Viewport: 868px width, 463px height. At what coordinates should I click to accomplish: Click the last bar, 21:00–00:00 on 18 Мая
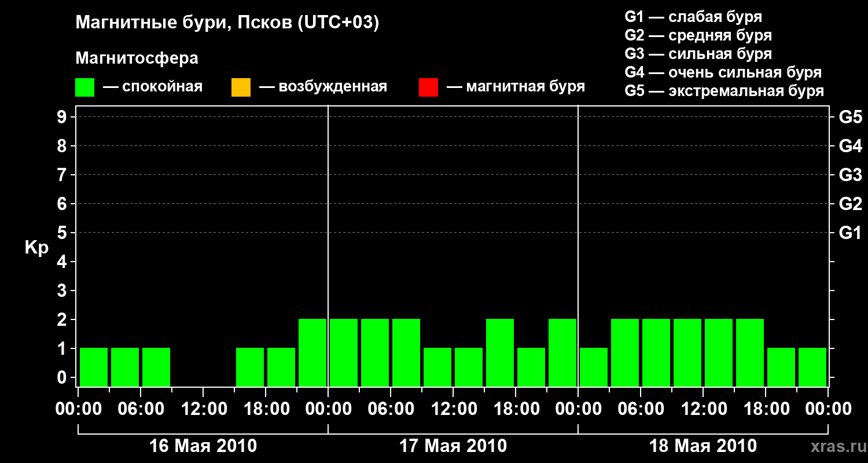click(812, 367)
